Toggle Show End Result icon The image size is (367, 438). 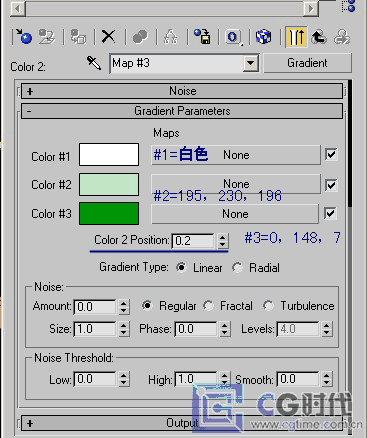[296, 36]
